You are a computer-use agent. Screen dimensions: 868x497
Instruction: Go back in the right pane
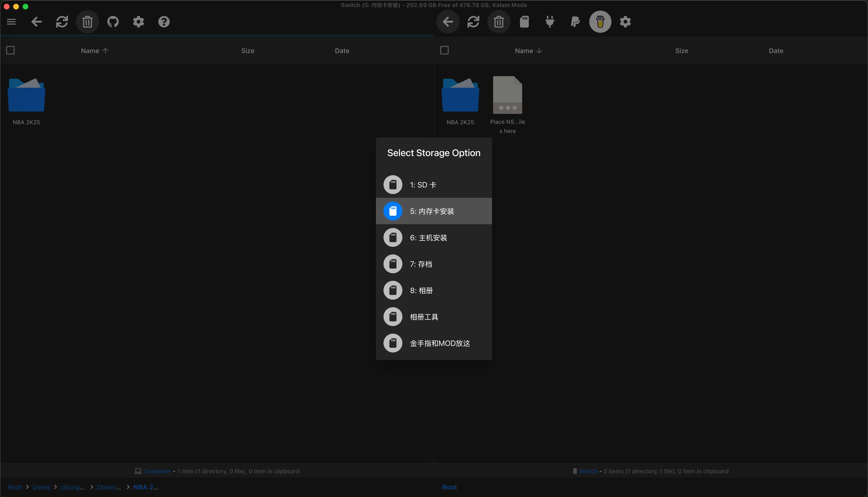pos(448,21)
